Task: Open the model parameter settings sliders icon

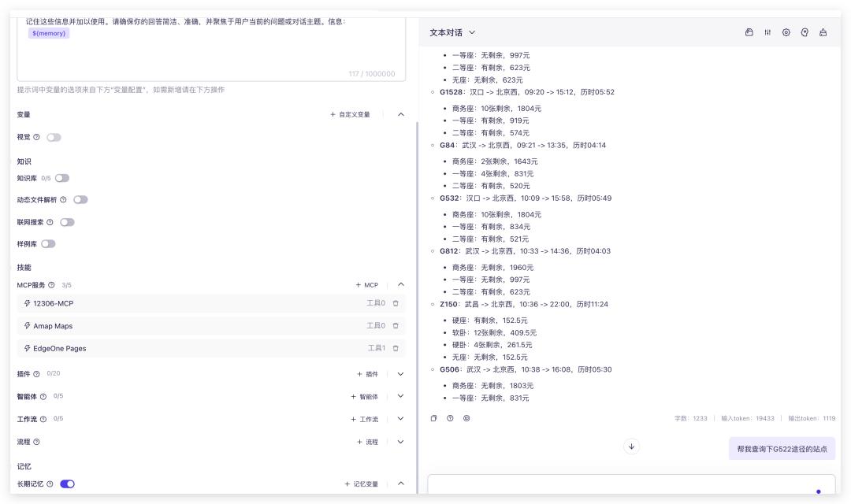Action: 767,32
